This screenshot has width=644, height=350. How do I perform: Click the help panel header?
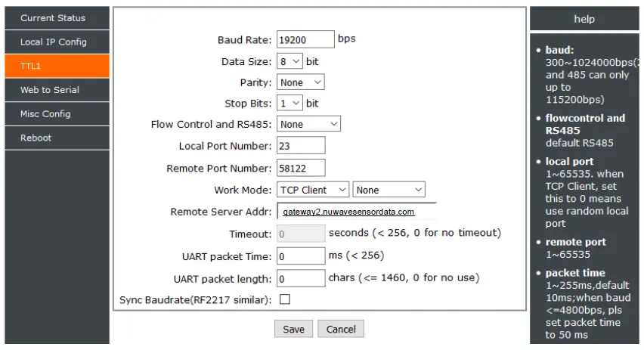[x=584, y=19]
